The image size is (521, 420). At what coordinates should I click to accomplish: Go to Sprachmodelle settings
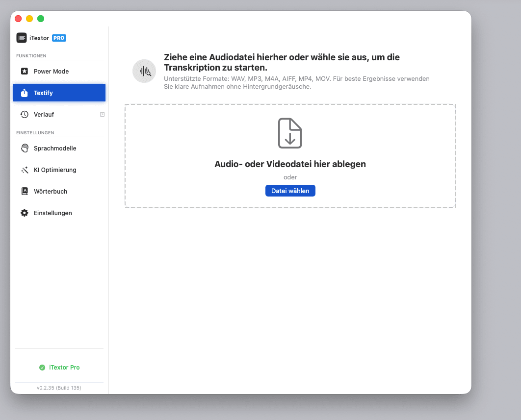(x=59, y=148)
